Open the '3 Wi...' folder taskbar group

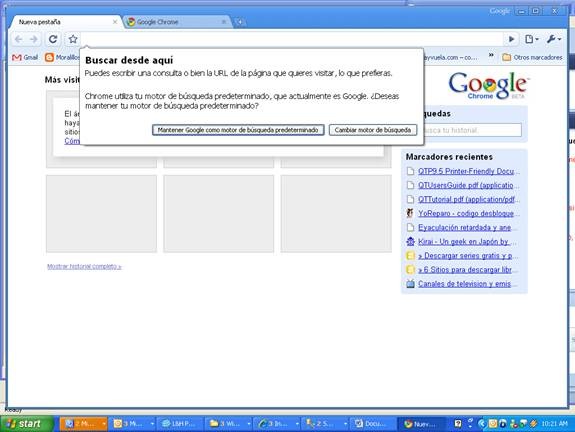coord(229,424)
